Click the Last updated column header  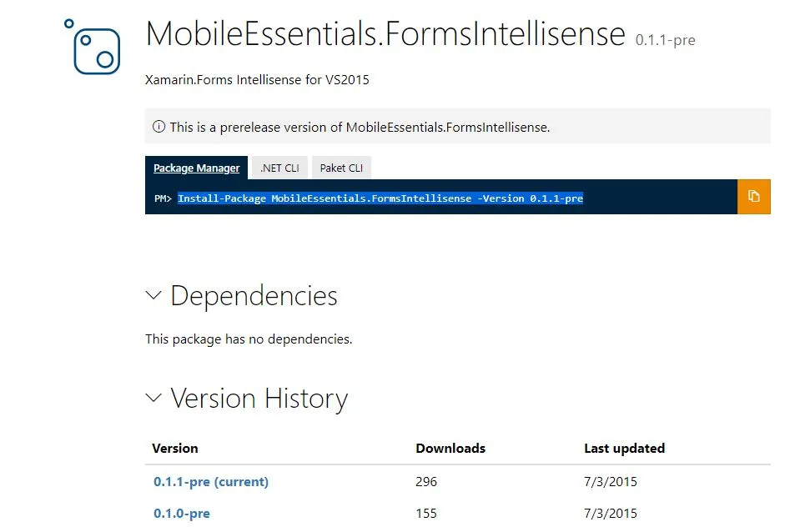tap(624, 449)
